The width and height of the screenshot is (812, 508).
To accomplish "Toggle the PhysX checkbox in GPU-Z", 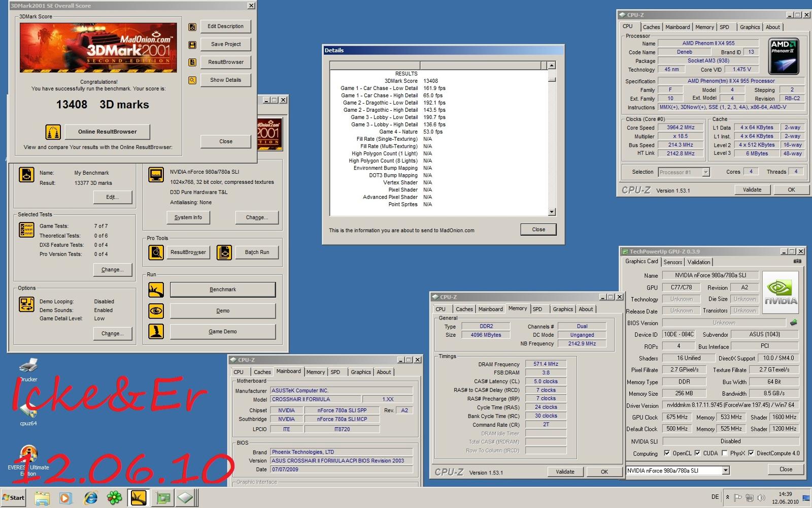I will point(724,453).
